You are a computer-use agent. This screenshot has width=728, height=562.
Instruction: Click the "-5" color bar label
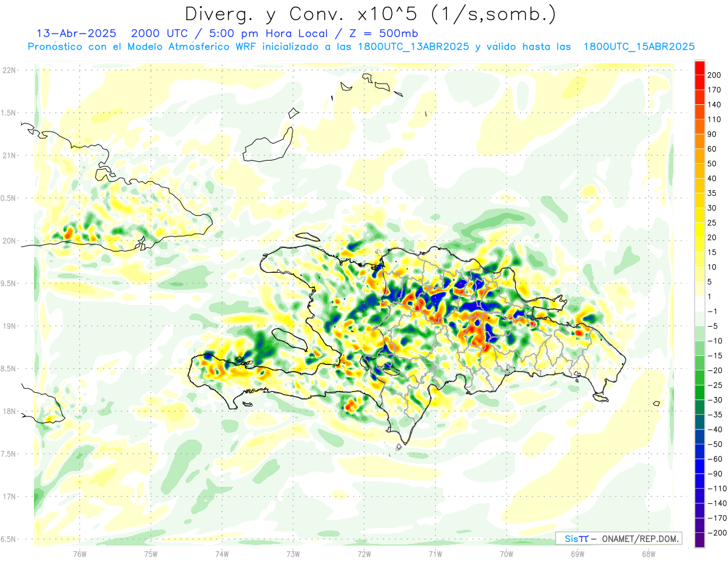pos(712,326)
